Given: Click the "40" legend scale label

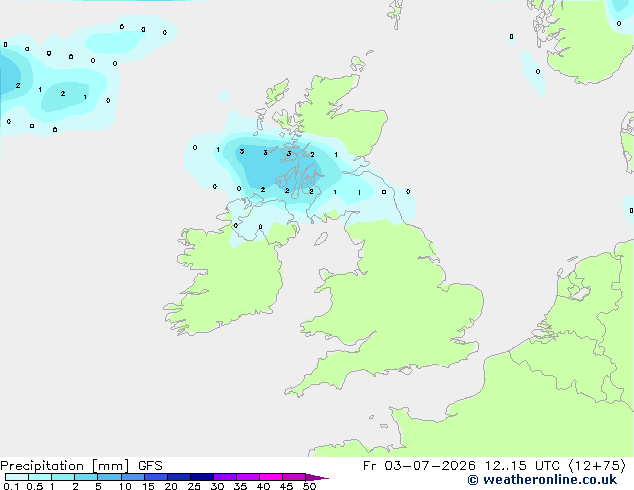Looking at the screenshot, I should point(263,486).
